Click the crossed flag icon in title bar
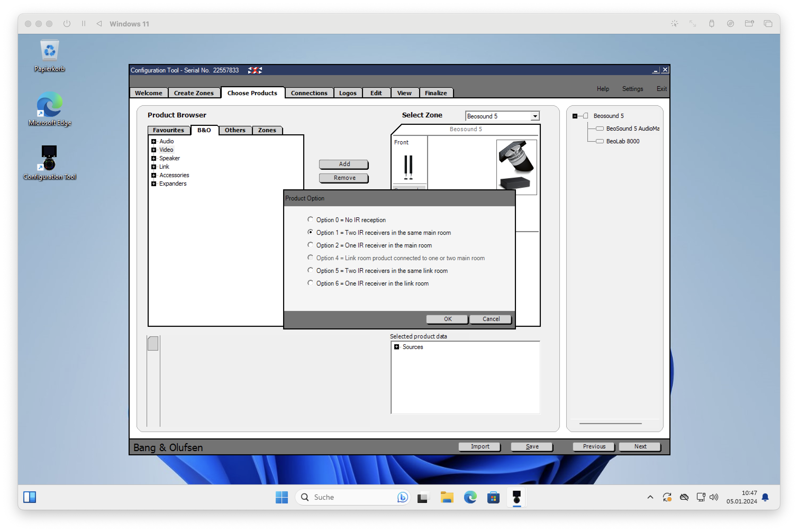The height and width of the screenshot is (532, 798). (255, 70)
